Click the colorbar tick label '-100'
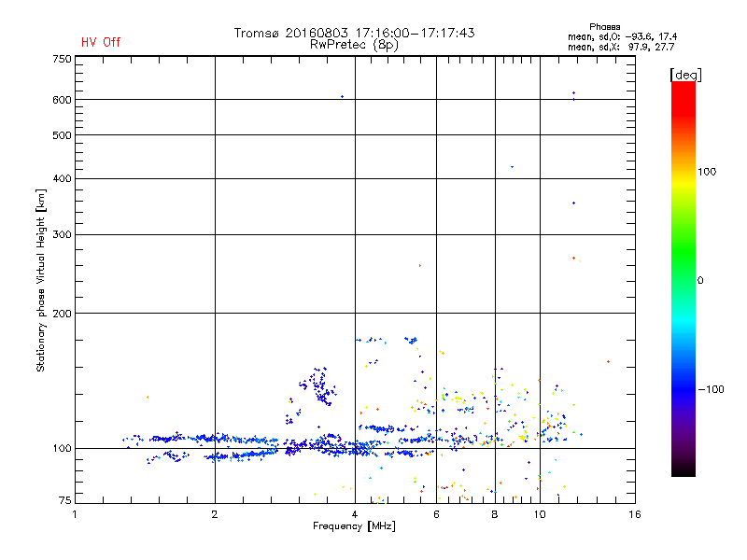Screen dimensions: 747x560 point(711,389)
